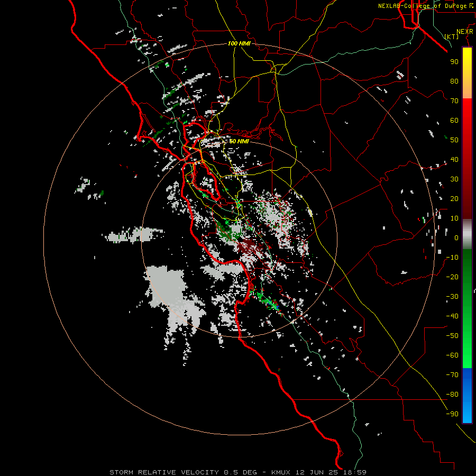The image size is (476, 476).
Task: Click the "[KT]" units label above the color scale
Action: coord(452,36)
